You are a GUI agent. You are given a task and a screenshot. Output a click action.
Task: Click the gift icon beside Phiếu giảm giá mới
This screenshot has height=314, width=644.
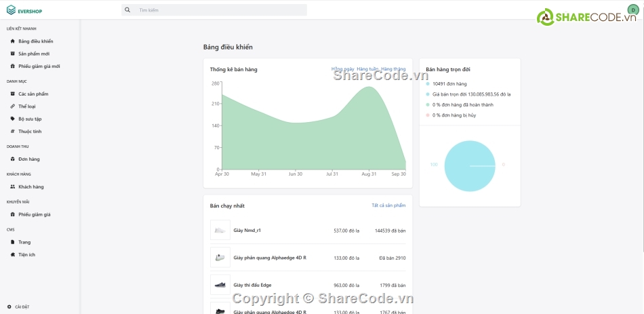(12, 66)
